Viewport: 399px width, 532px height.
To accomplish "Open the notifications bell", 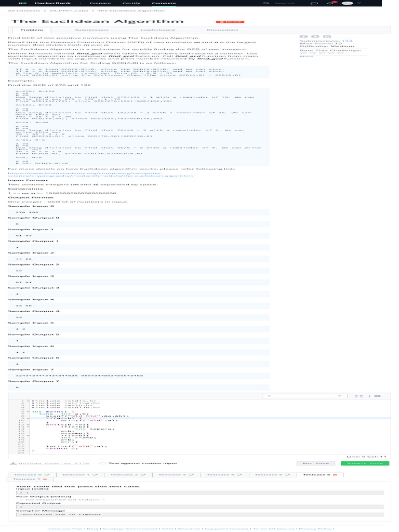I will click(330, 3).
